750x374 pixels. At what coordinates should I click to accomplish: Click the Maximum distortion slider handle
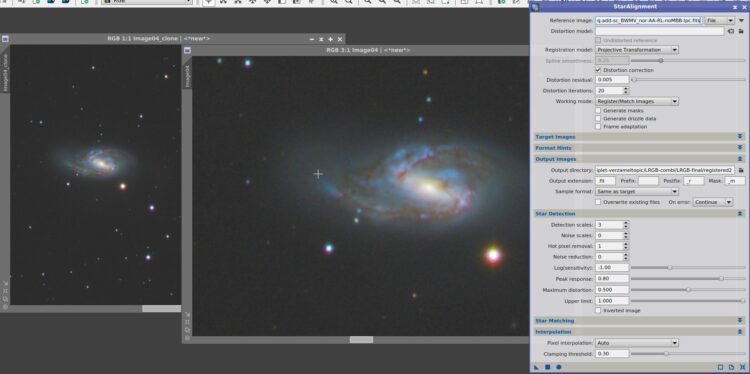click(x=688, y=290)
